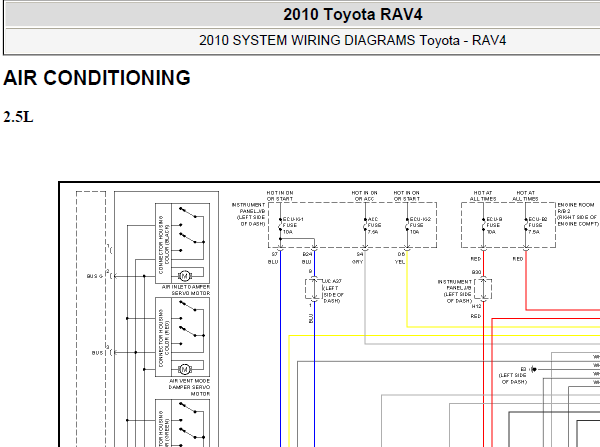The width and height of the screenshot is (600, 447).
Task: Click the BUS G terminal label
Action: pyautogui.click(x=95, y=276)
